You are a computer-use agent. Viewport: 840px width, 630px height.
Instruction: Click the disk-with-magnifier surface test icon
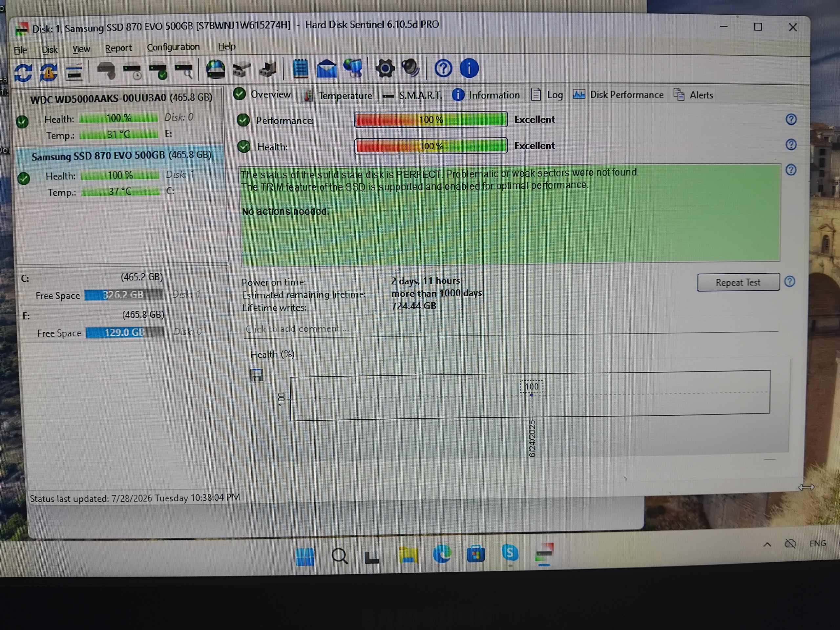[x=183, y=70]
